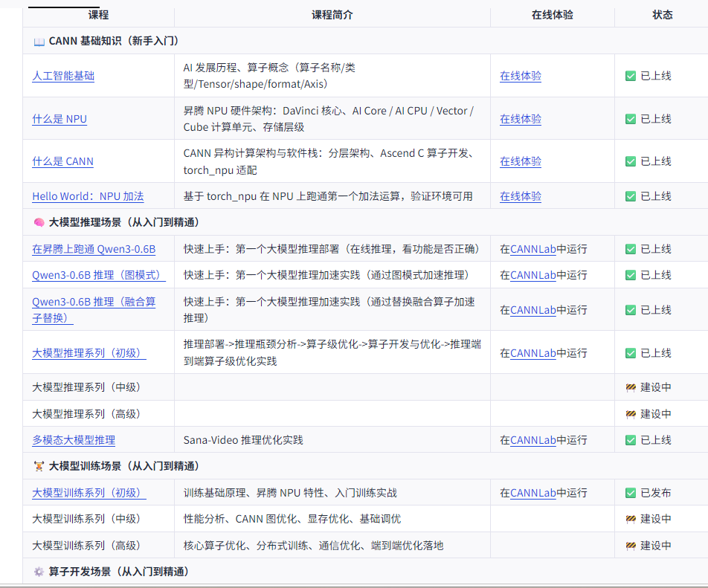Click construction icon in 大模型训练系列（中级）row
Screen dimensions: 708x588
tap(631, 519)
